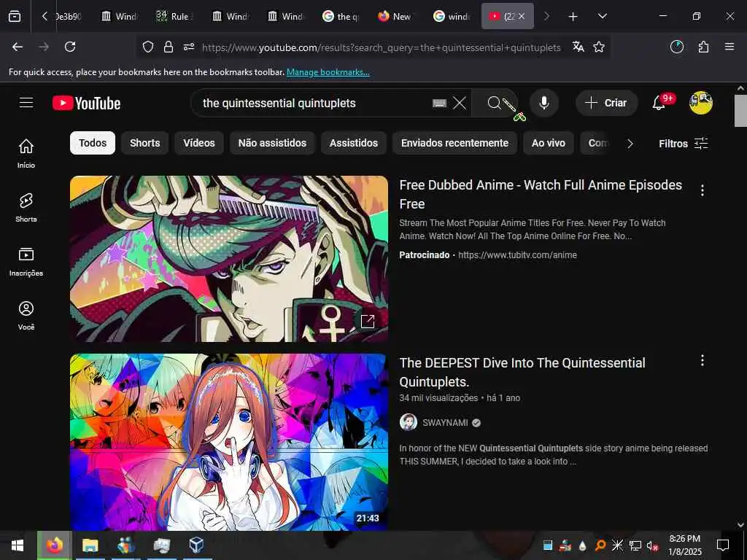Open the SWAYNAMI channel name

click(445, 422)
